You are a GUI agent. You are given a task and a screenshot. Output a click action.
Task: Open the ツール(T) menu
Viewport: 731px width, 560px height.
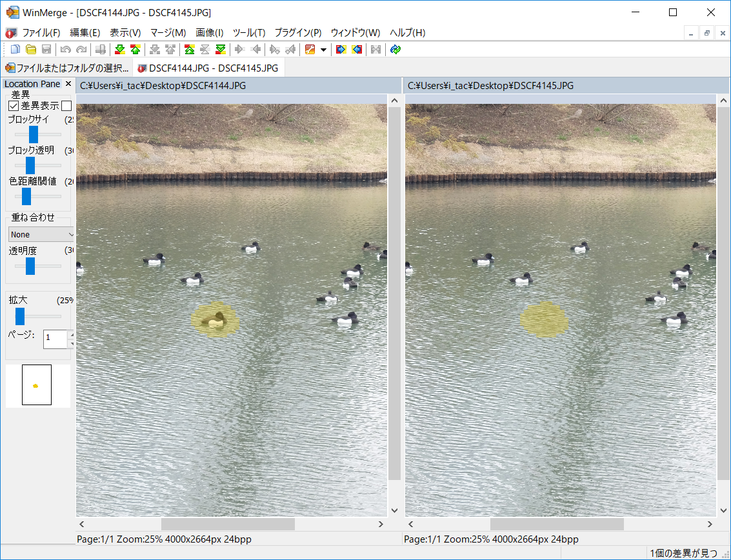pos(249,33)
